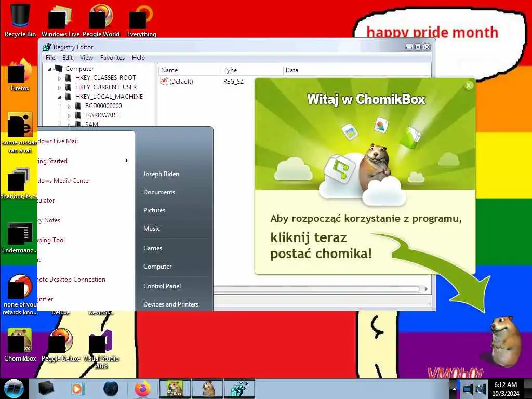Click the Windows Start orb
The height and width of the screenshot is (399, 532).
[14, 389]
